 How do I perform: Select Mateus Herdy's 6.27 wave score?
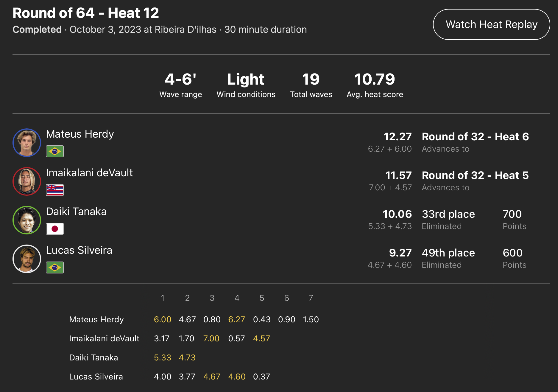[x=236, y=319]
